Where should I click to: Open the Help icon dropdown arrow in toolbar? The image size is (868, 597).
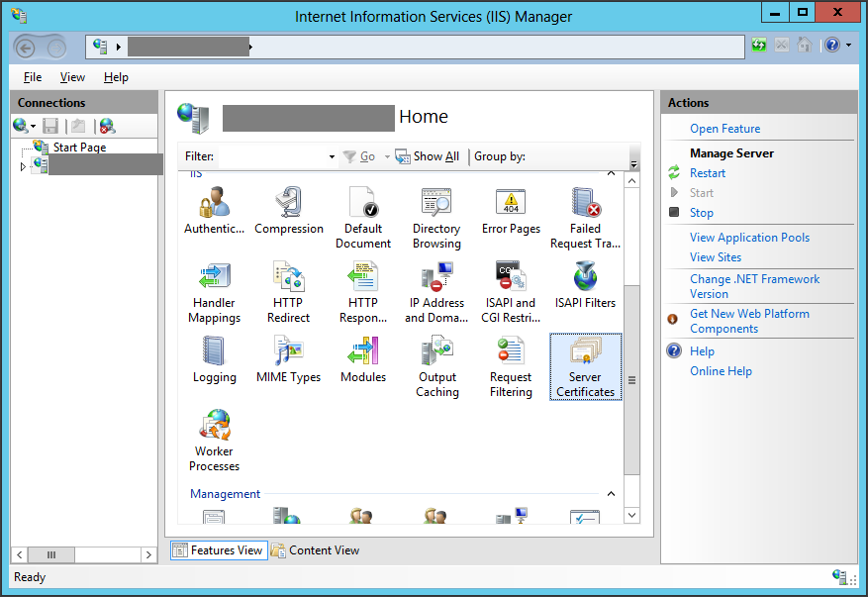point(848,45)
